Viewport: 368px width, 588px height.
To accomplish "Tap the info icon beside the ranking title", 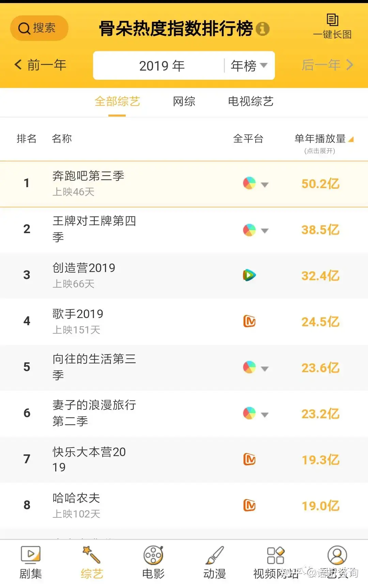I will [x=262, y=29].
